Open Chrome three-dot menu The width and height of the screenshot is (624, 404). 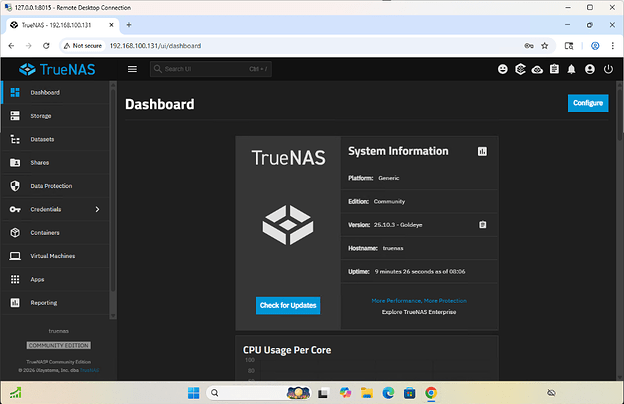click(x=612, y=46)
